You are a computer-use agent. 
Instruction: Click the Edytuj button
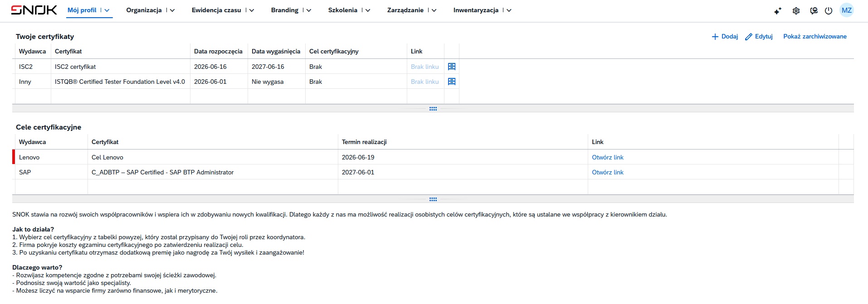coord(759,37)
